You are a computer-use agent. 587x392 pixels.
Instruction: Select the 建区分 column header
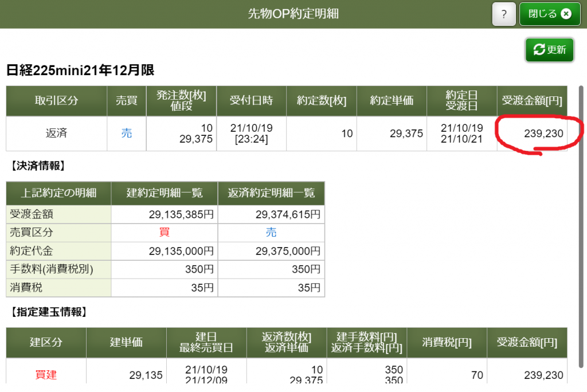[46, 343]
